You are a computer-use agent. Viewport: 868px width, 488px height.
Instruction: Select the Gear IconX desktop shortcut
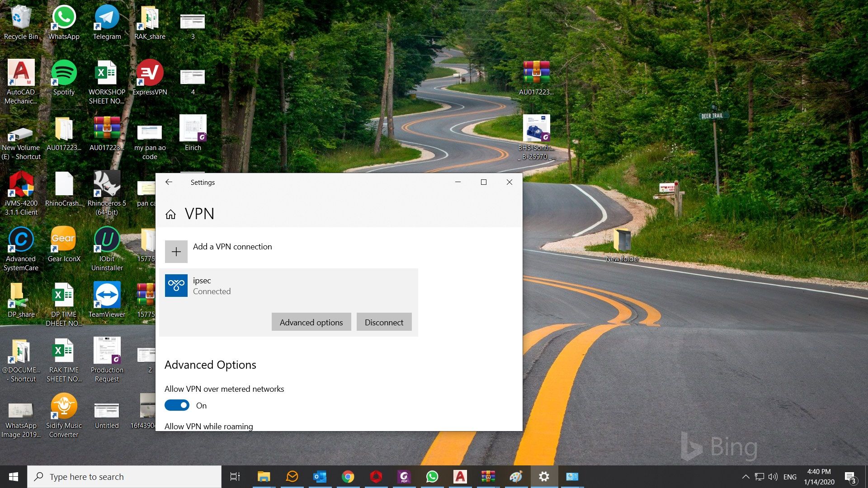(64, 245)
